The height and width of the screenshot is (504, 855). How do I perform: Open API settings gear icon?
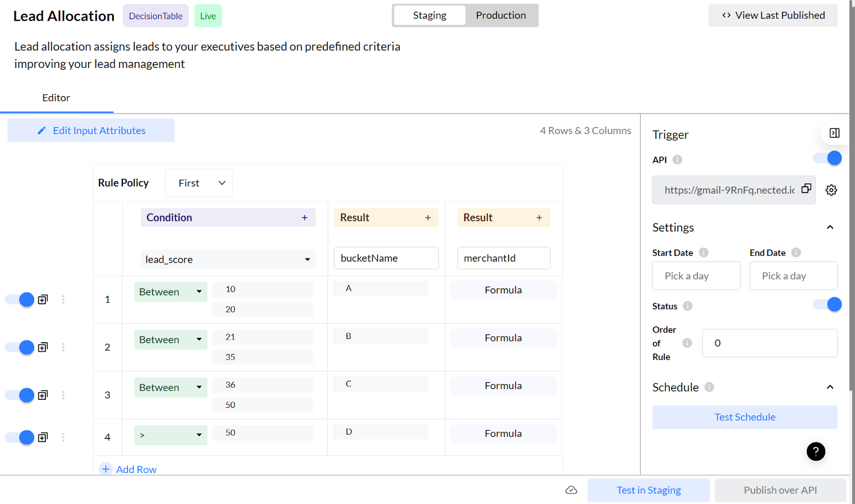(831, 190)
